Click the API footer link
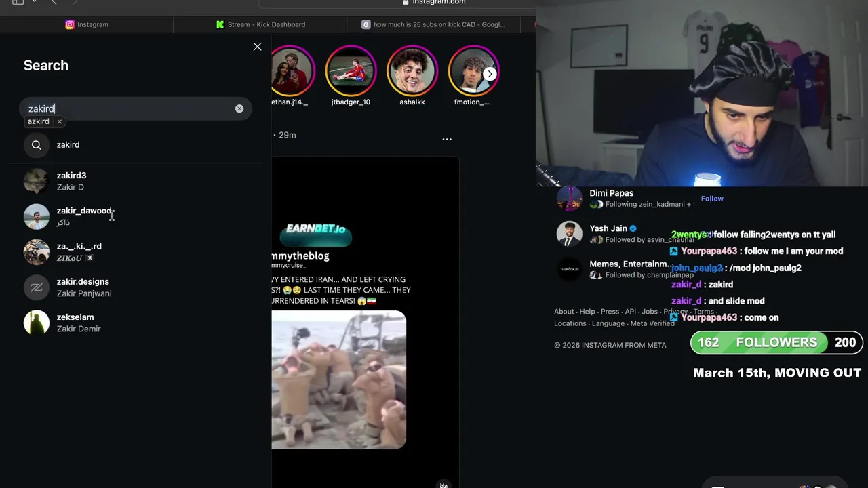 [x=631, y=312]
